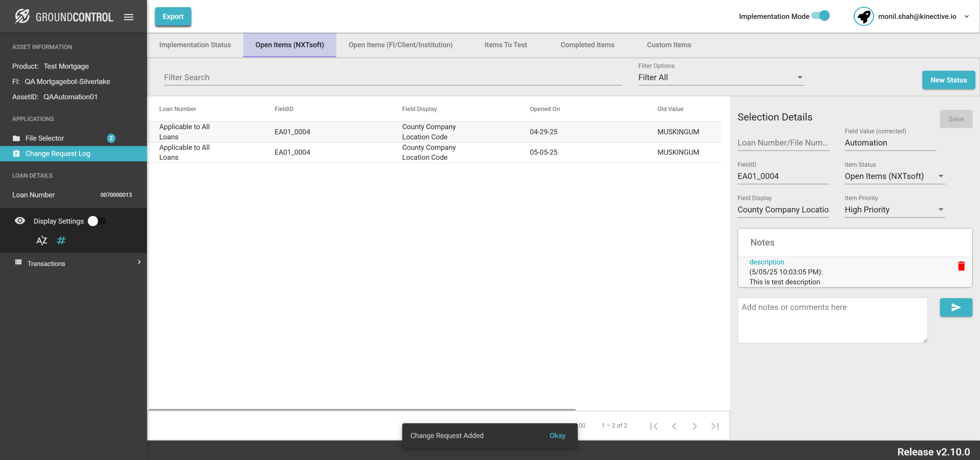
Task: Send note with the arrow icon
Action: pos(956,307)
